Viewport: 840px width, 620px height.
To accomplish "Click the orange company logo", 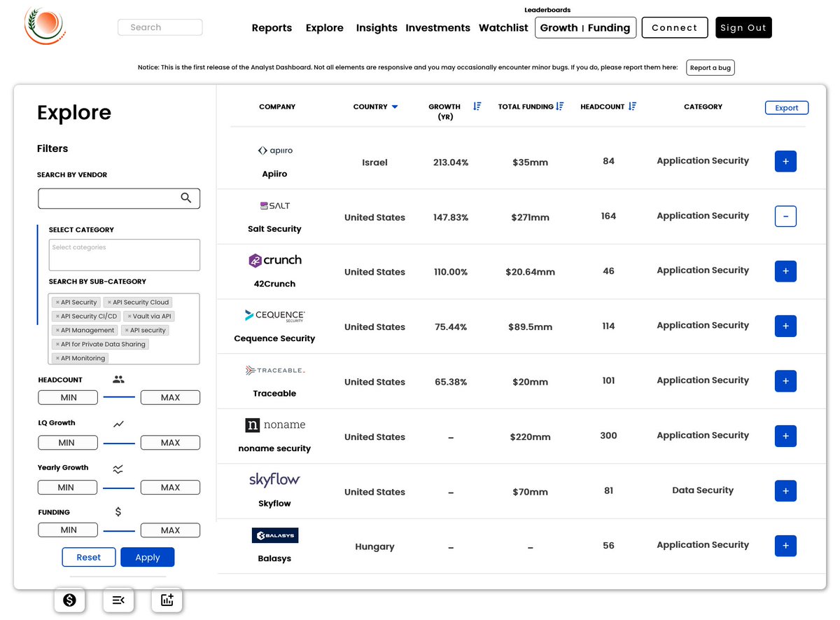I will (x=45, y=26).
